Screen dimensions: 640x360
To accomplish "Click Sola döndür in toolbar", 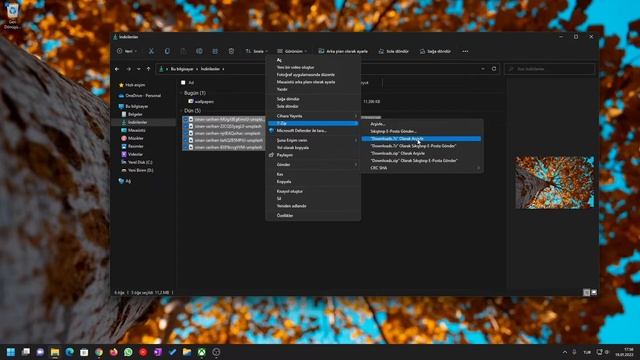I will (393, 51).
